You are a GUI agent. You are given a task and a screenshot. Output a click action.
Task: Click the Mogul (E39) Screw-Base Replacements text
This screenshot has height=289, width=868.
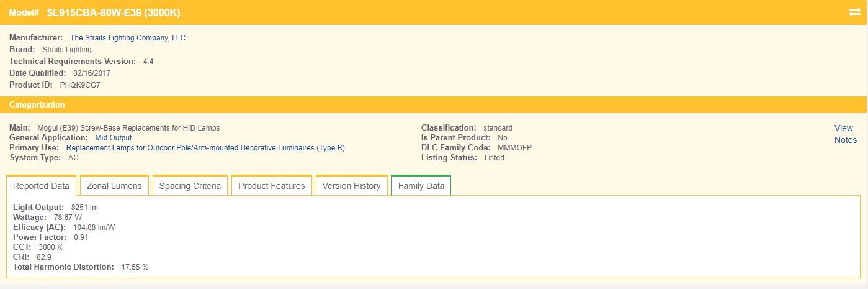128,128
